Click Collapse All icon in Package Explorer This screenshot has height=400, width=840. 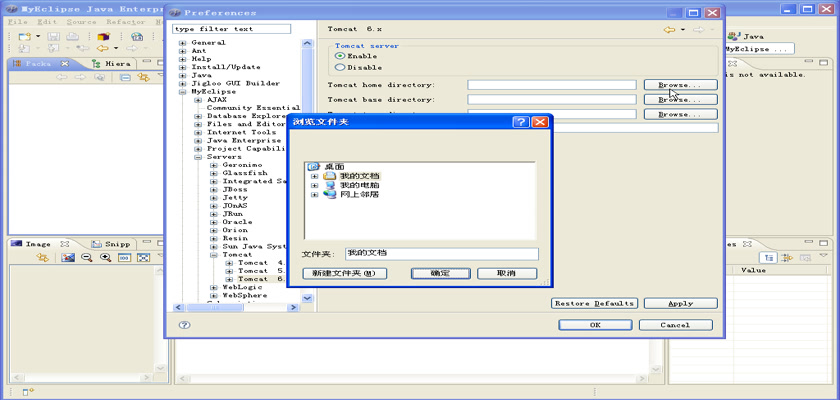[x=124, y=77]
